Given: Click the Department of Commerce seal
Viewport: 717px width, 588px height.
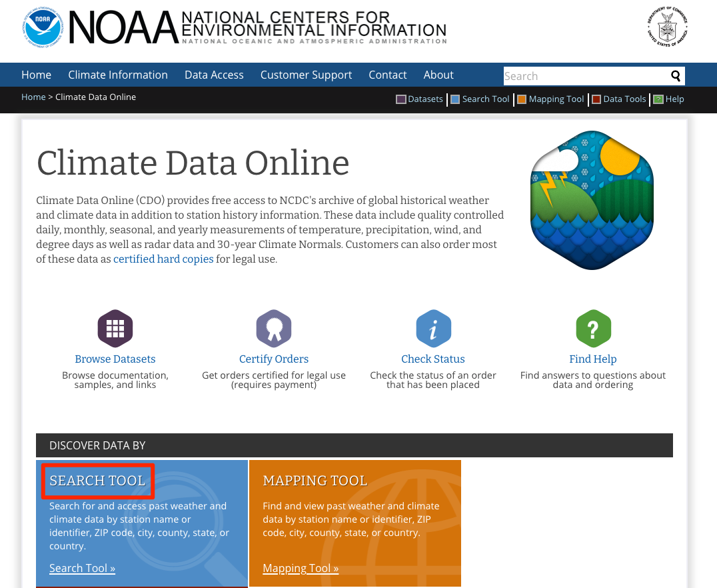Looking at the screenshot, I should pyautogui.click(x=667, y=27).
